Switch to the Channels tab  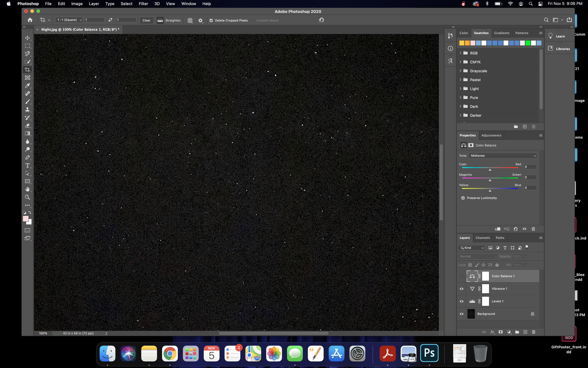coord(482,238)
